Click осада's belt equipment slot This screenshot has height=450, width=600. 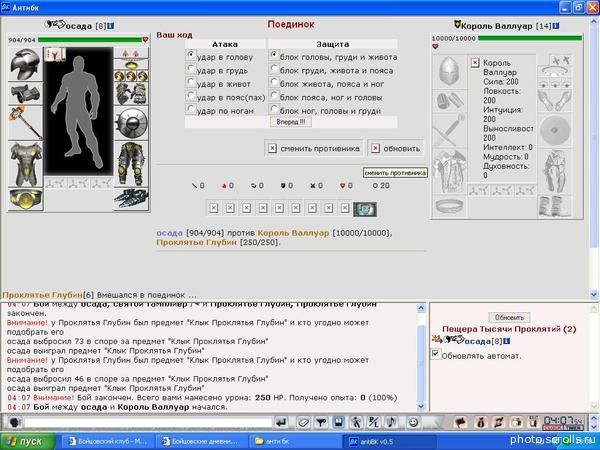25,200
